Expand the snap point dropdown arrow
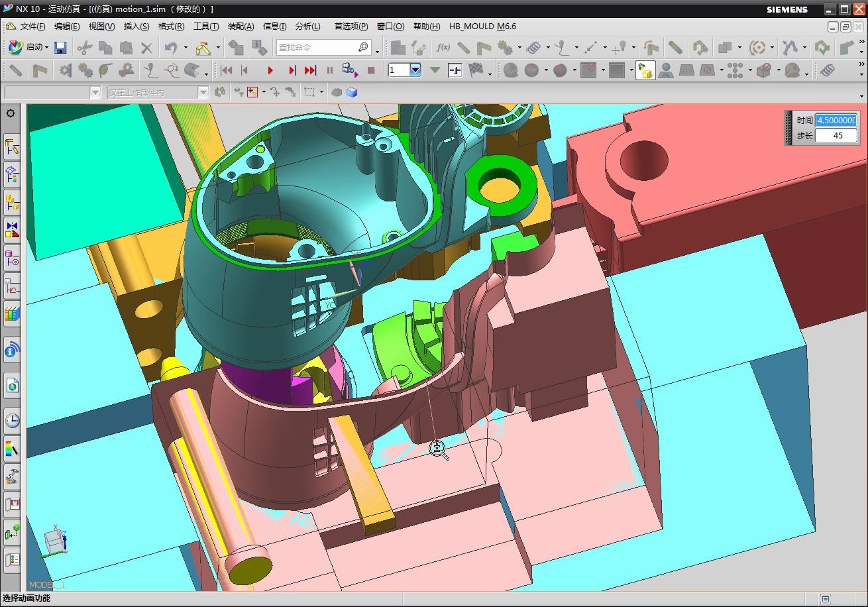 click(x=264, y=93)
